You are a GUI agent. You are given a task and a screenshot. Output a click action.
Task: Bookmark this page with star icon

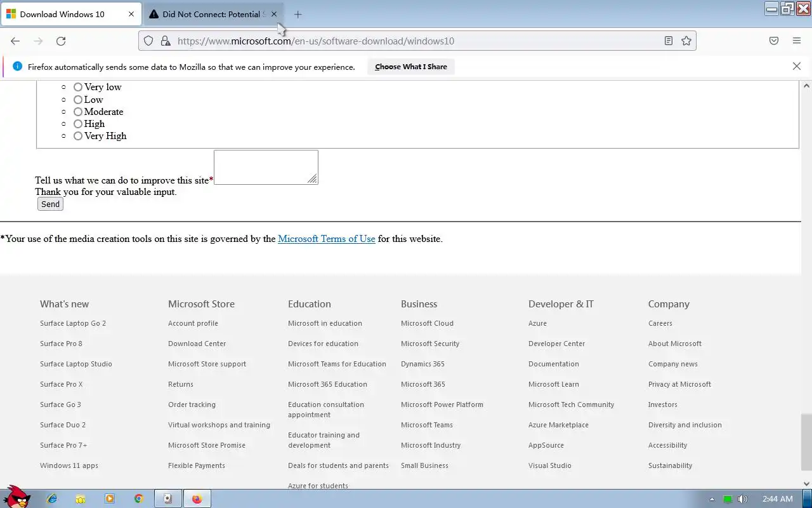click(x=686, y=41)
